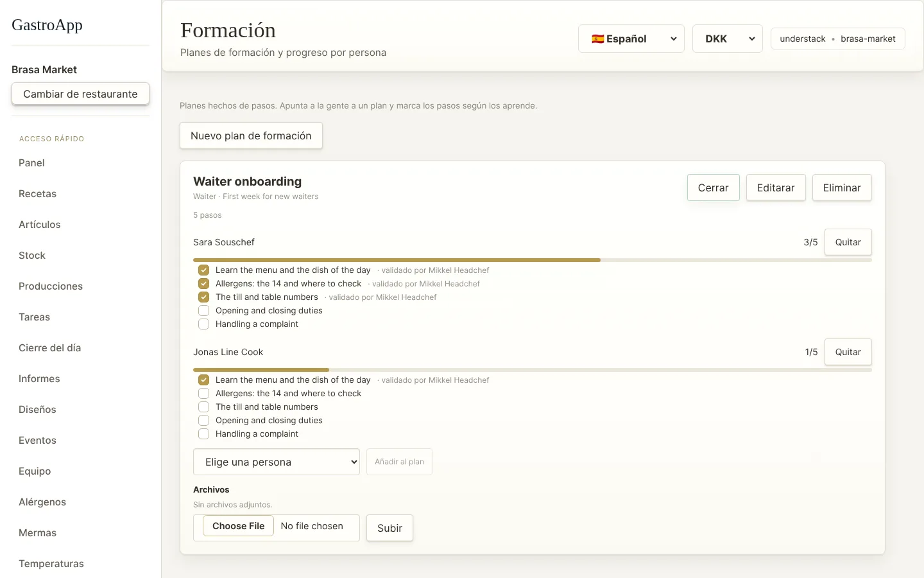Viewport: 924px width, 578px height.
Task: Open Alérgenos section
Action: 42,502
